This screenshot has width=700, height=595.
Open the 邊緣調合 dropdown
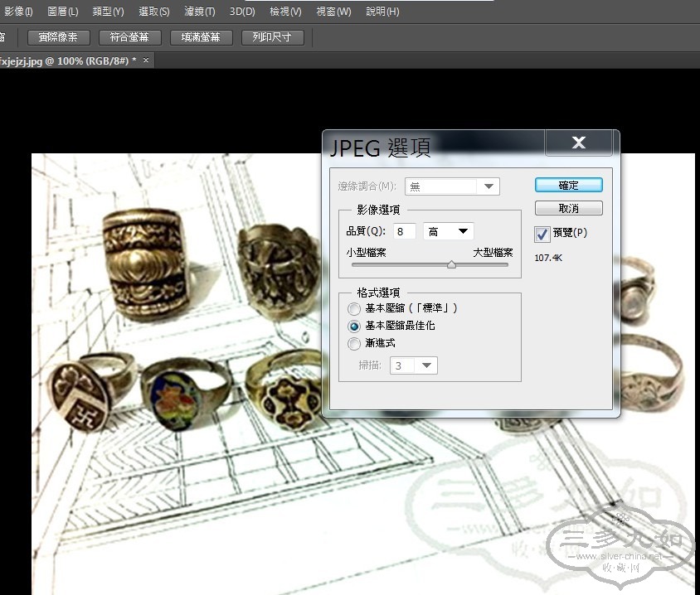click(452, 186)
